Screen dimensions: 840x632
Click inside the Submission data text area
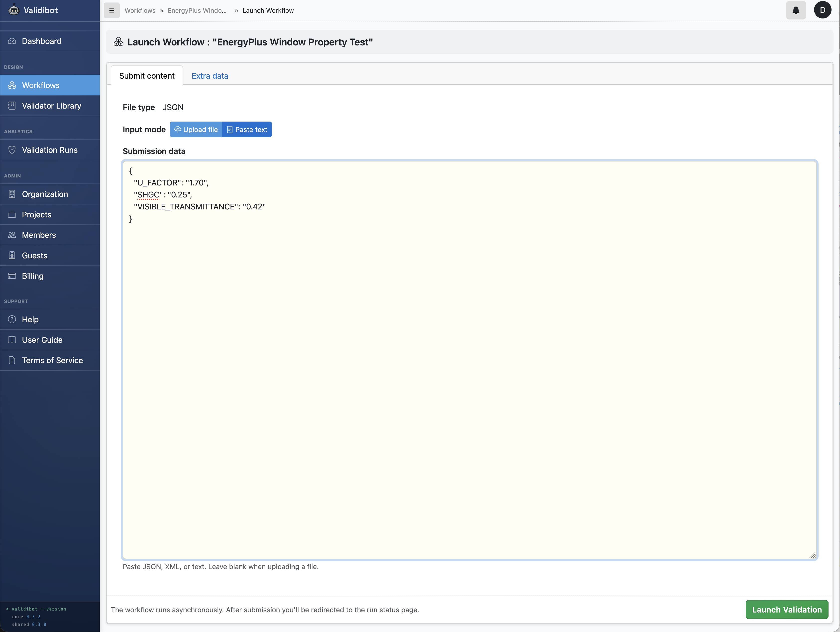coord(418,342)
